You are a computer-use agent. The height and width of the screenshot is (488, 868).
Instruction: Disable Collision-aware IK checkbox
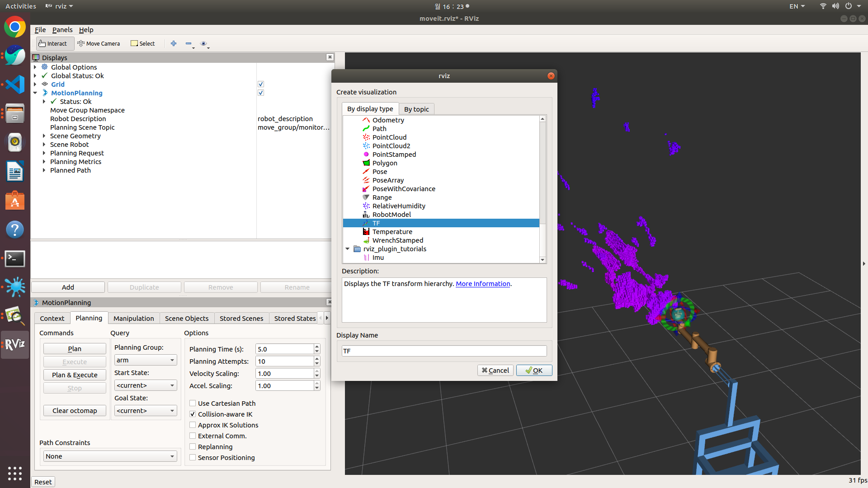[193, 414]
